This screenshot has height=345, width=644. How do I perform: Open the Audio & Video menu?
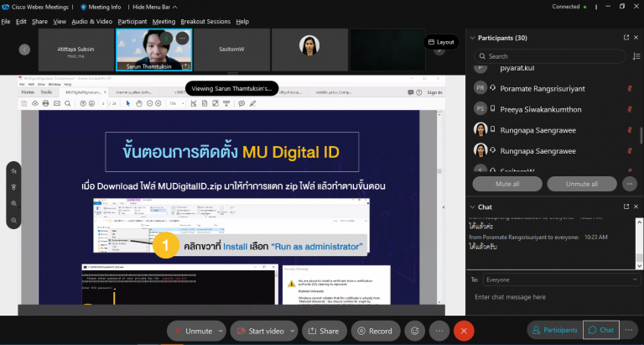pyautogui.click(x=92, y=21)
